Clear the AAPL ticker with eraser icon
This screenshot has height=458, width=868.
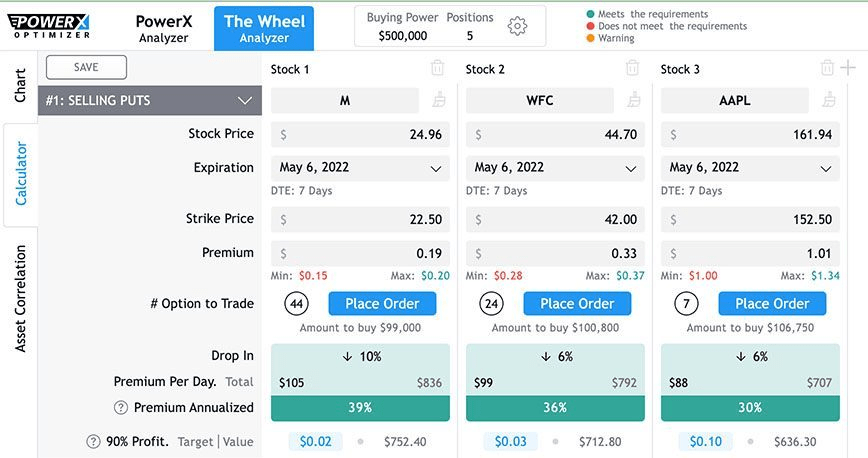(828, 100)
